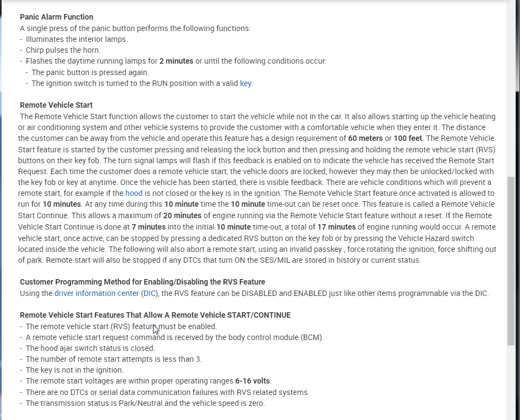Image resolution: width=520 pixels, height=420 pixels.
Task: Click the blue 'hood' hyperlink in the paragraph
Action: pyautogui.click(x=133, y=193)
